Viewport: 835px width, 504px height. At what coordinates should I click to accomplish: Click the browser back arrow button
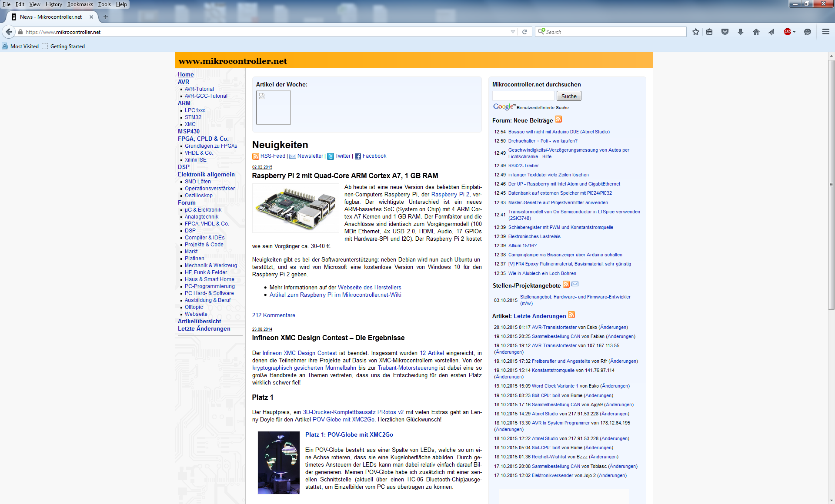tap(9, 32)
